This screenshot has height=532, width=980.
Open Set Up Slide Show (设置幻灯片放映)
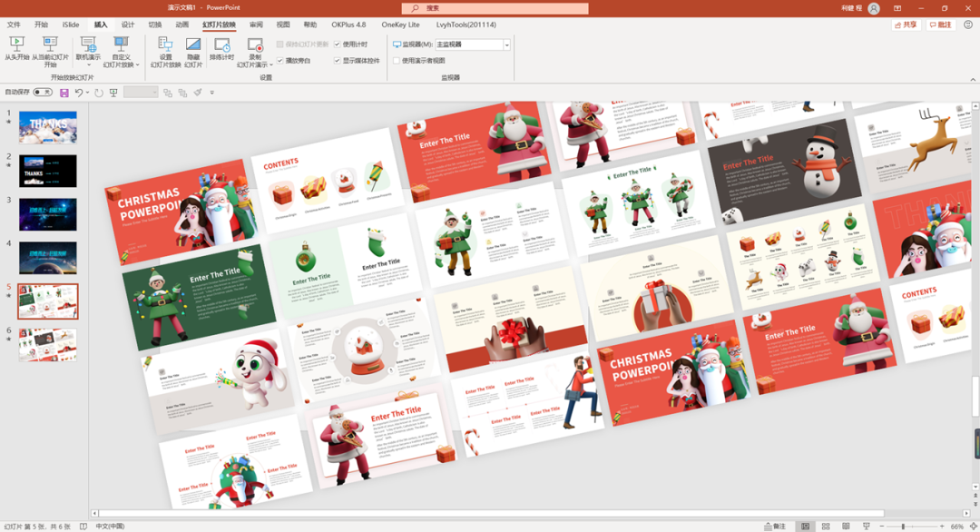[x=166, y=51]
